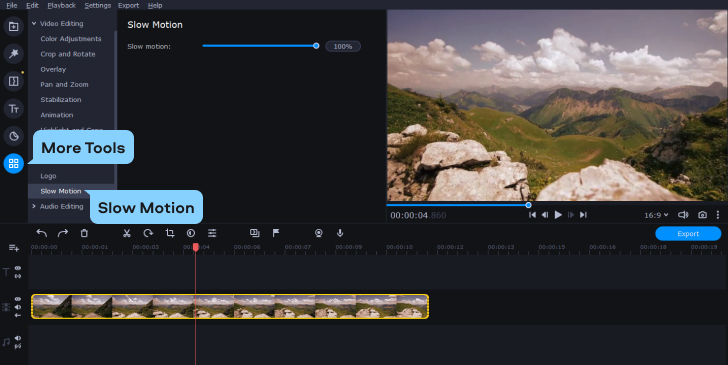Skip to the start of video

coord(532,215)
